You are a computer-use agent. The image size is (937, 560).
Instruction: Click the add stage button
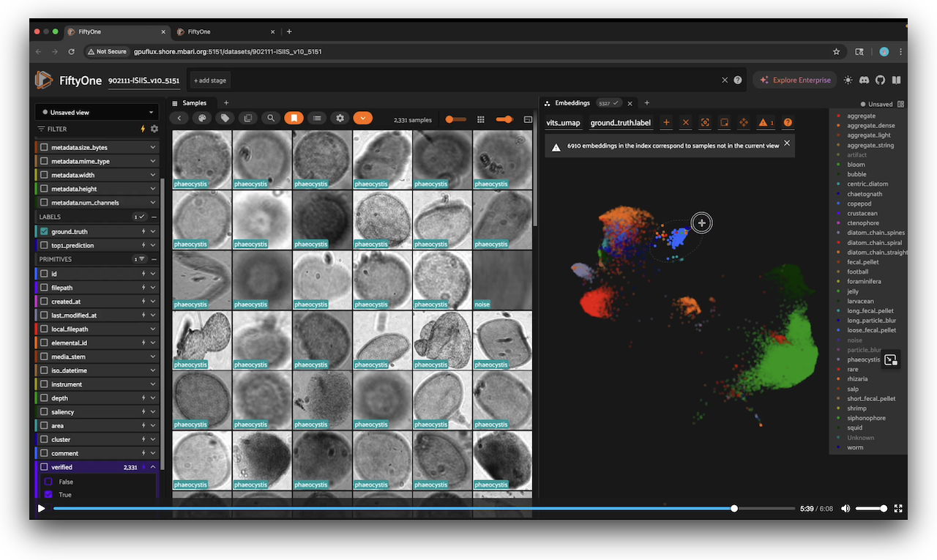coord(210,80)
